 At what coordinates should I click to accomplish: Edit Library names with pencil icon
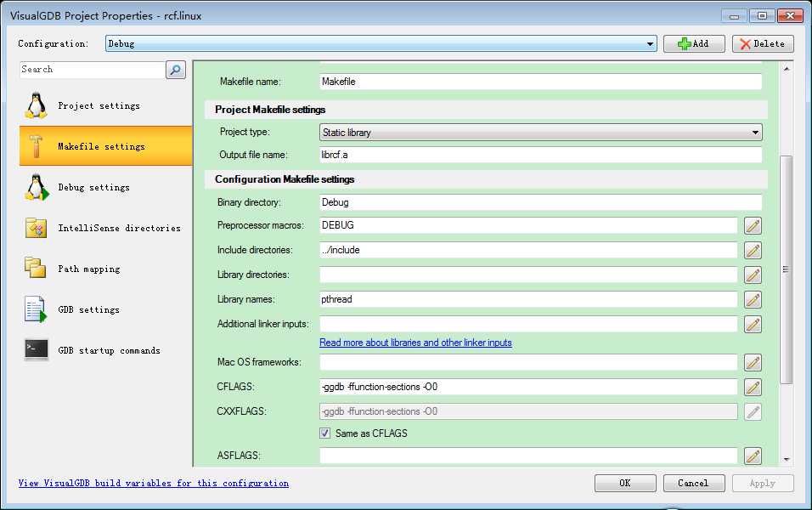753,299
